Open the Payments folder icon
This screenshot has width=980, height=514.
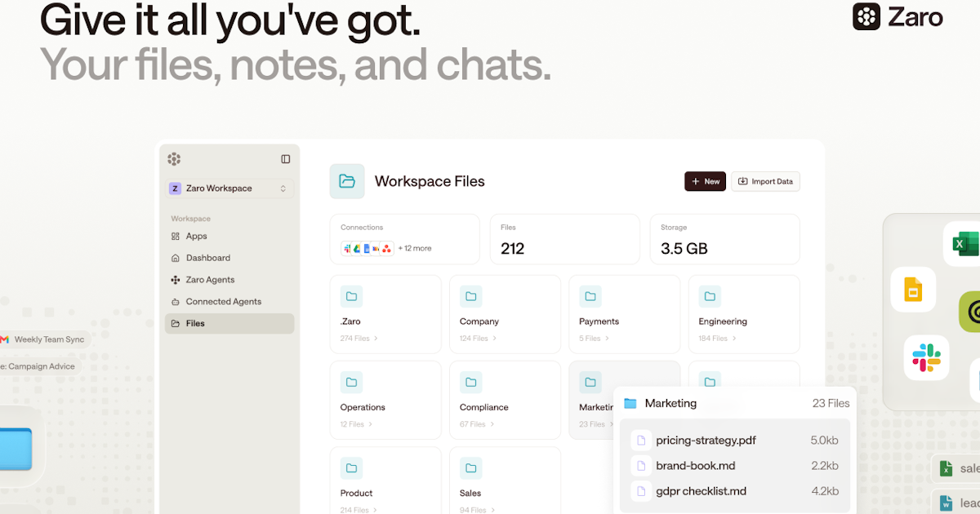[590, 296]
